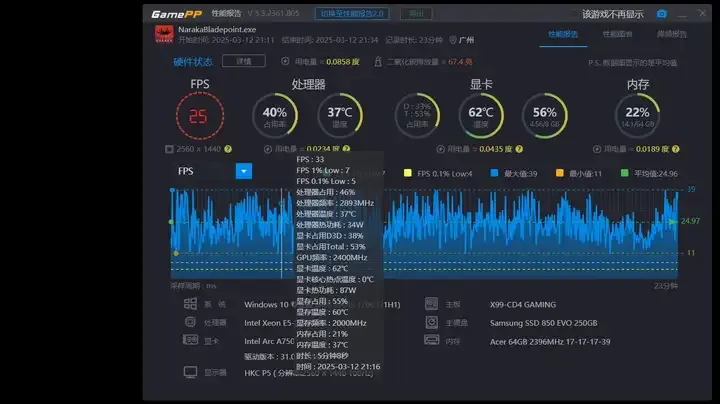Screen dimensions: 720x404
Task: Click the memory power icon beside 0.0189
Action: pyautogui.click(x=597, y=149)
